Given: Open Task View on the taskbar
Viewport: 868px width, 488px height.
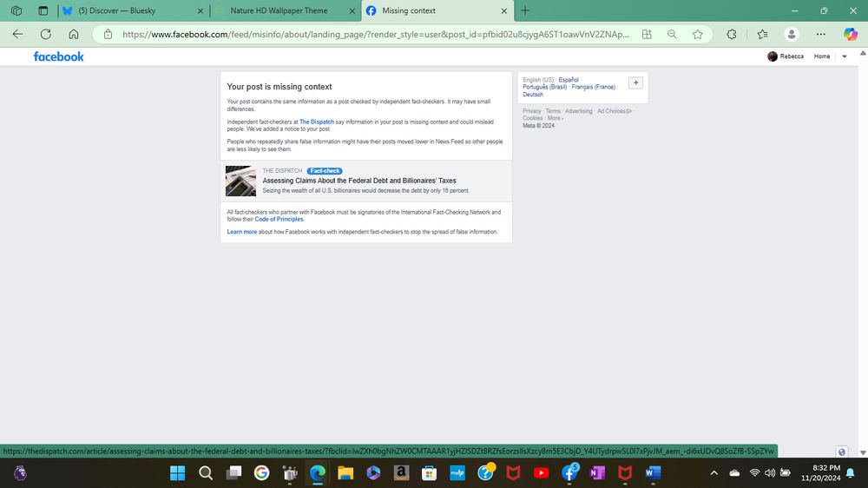Looking at the screenshot, I should pos(234,473).
